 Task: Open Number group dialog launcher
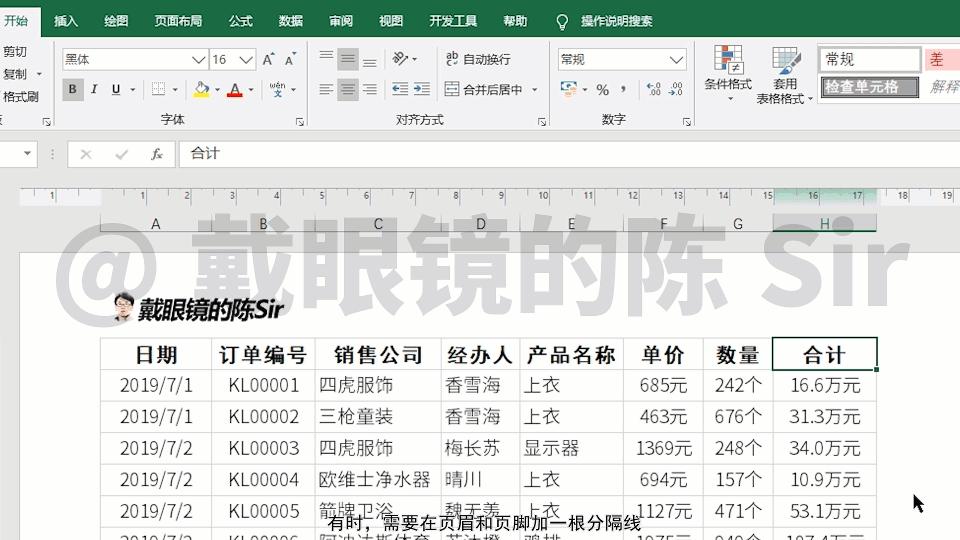[687, 122]
